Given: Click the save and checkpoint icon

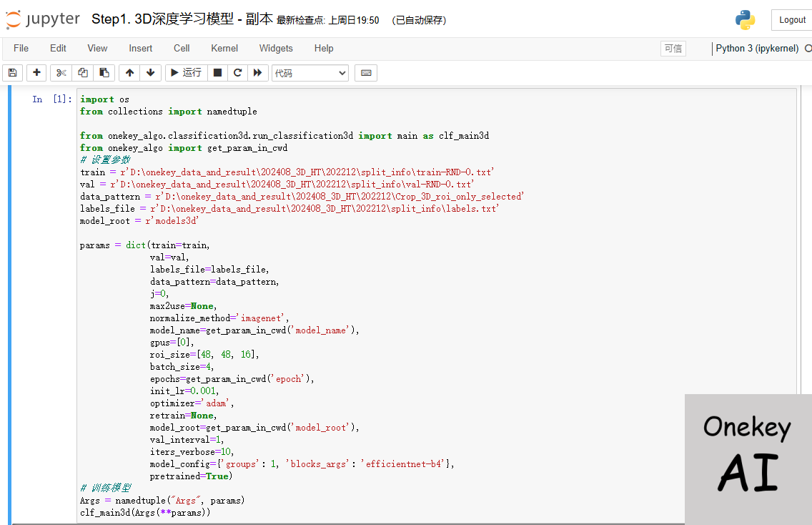Looking at the screenshot, I should (x=12, y=73).
